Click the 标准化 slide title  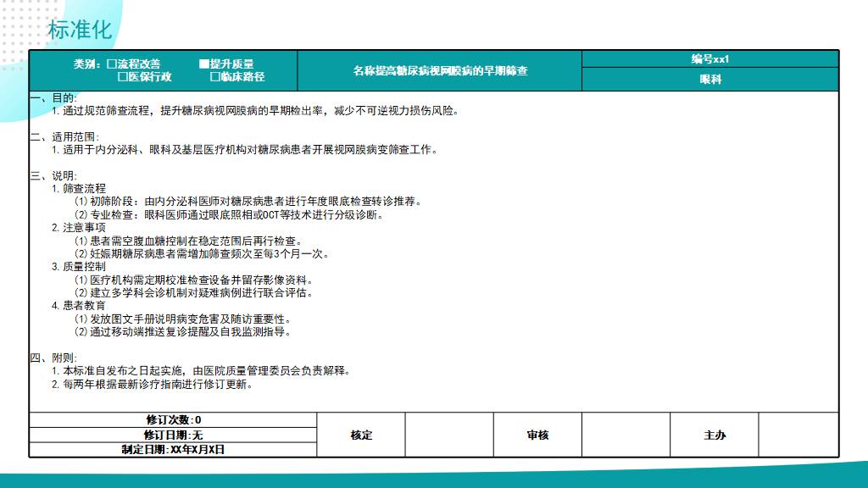click(80, 30)
